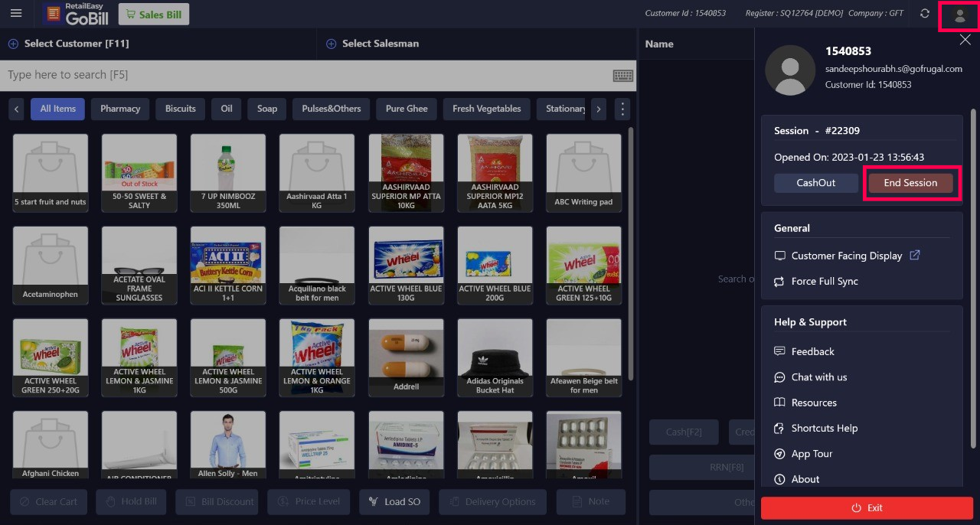This screenshot has height=525, width=980.
Task: Click the Sales Bill button
Action: coord(154,15)
